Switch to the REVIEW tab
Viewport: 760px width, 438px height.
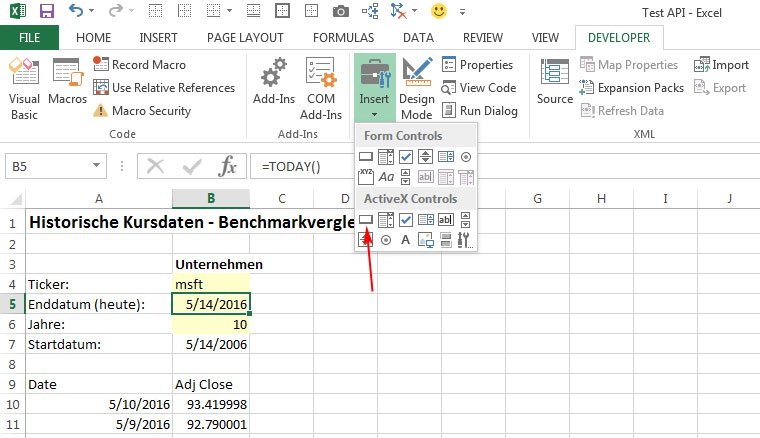click(x=483, y=38)
